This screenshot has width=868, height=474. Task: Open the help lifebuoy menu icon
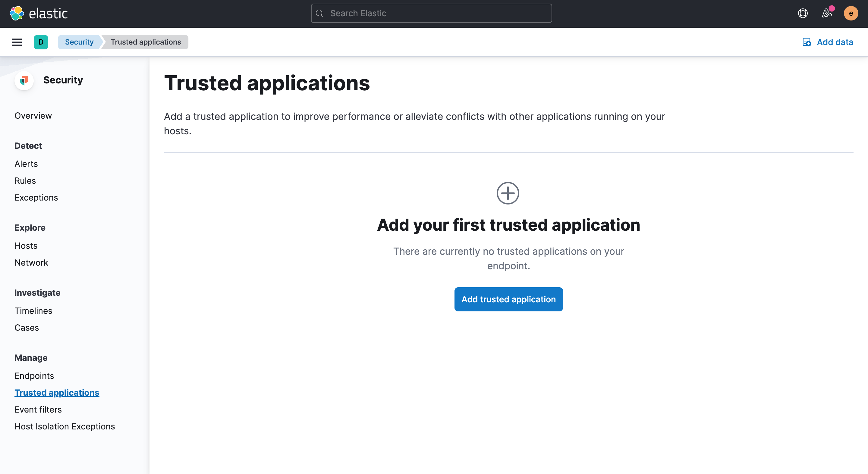click(x=803, y=14)
